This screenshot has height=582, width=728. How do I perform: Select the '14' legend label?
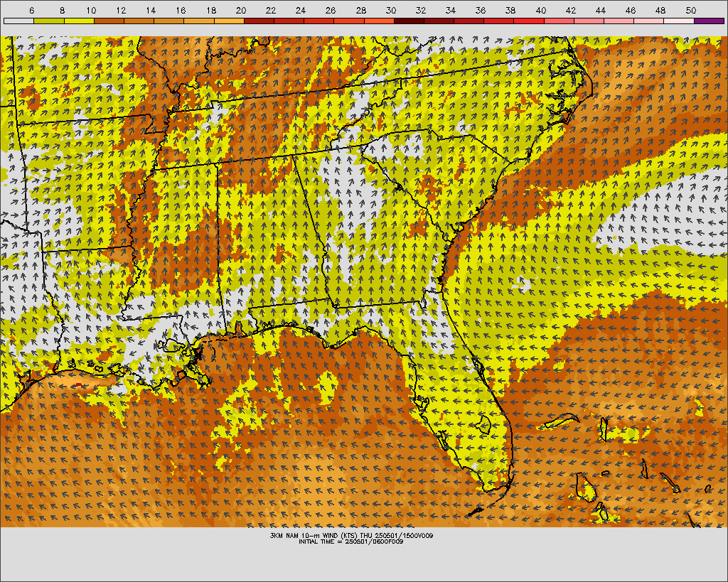151,10
